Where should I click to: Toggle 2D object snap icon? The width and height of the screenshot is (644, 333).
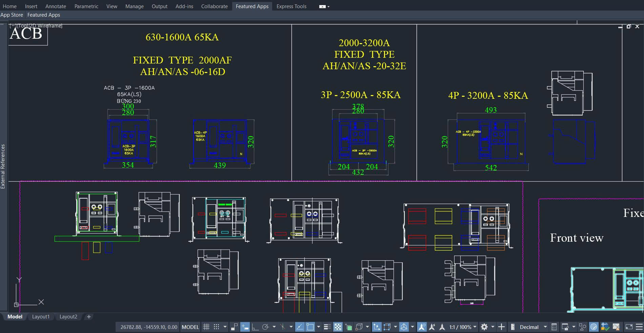310,327
